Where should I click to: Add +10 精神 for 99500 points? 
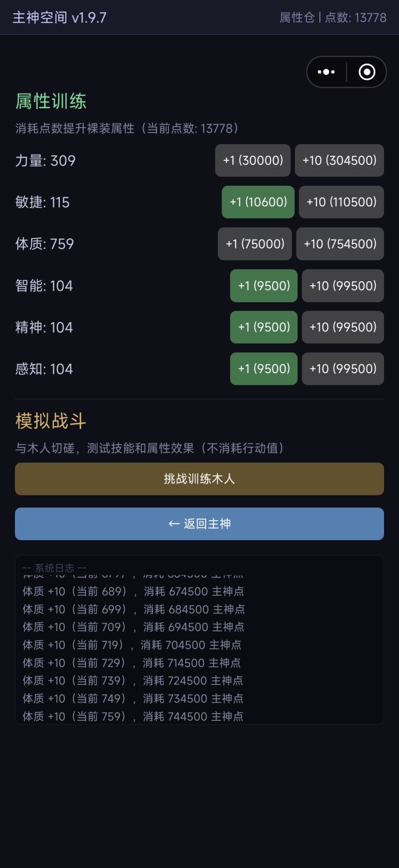tap(342, 327)
